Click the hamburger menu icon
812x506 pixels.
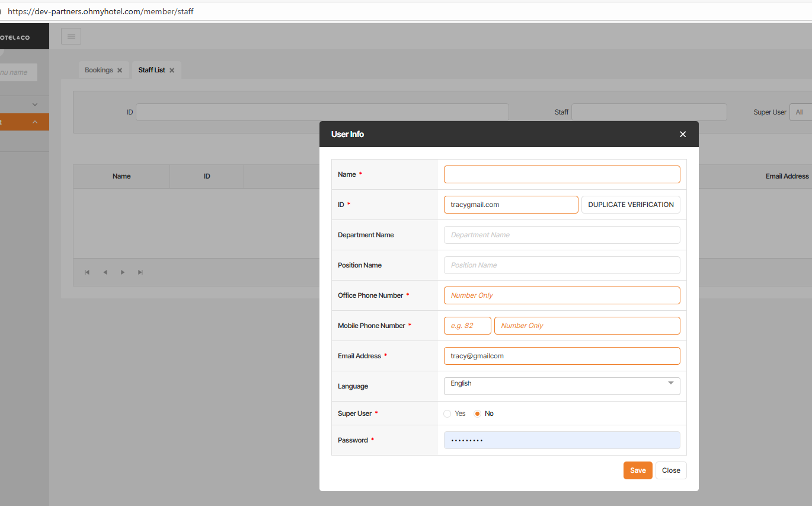(x=71, y=36)
